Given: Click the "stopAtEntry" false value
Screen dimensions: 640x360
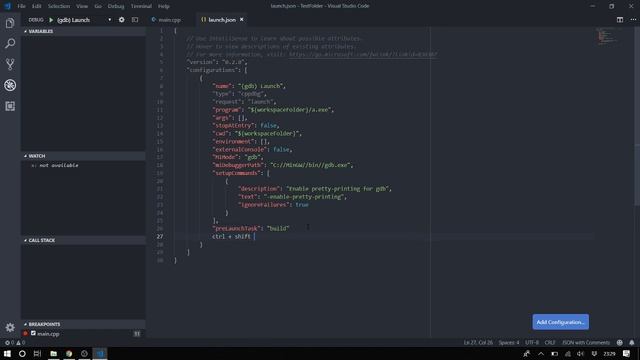Looking at the screenshot, I should click(269, 126).
